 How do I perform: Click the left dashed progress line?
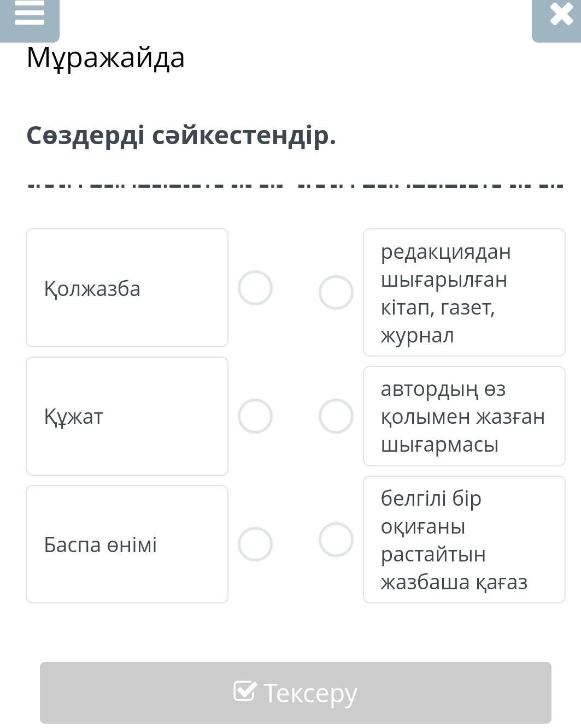(156, 186)
